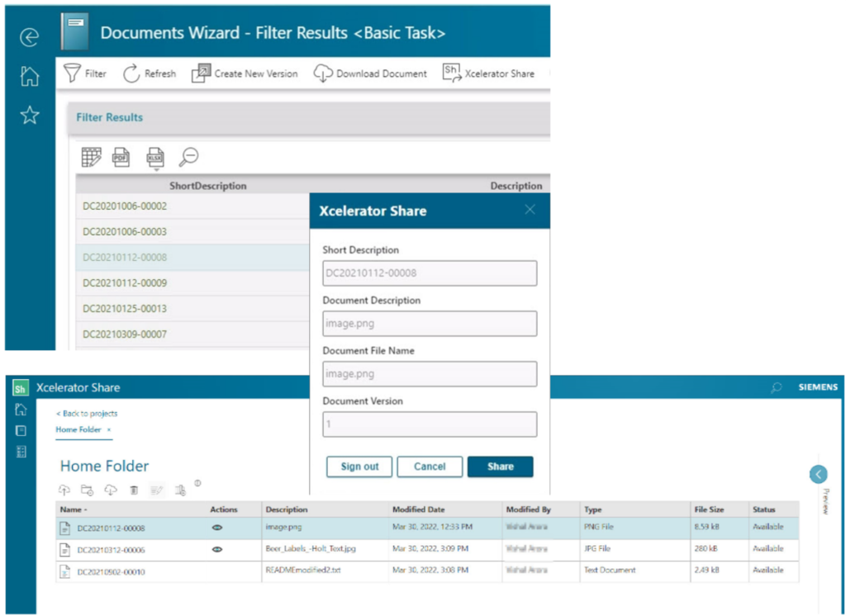Click the delete trash icon

click(x=134, y=490)
